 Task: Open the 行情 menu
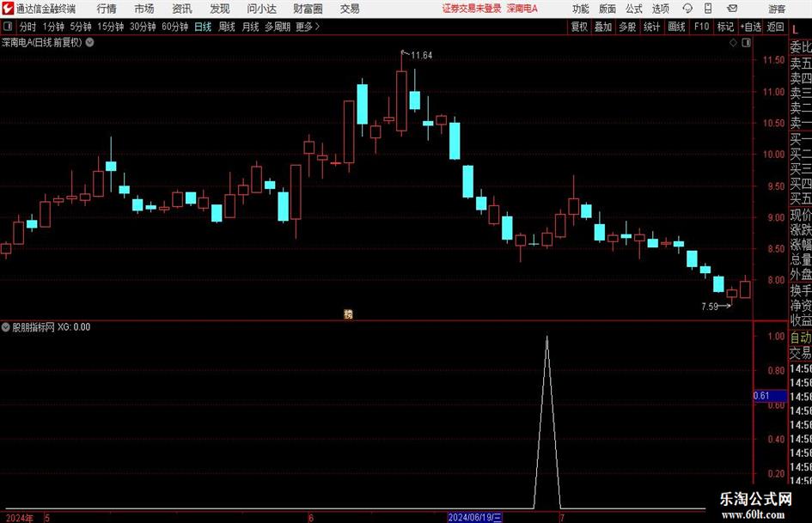click(107, 9)
